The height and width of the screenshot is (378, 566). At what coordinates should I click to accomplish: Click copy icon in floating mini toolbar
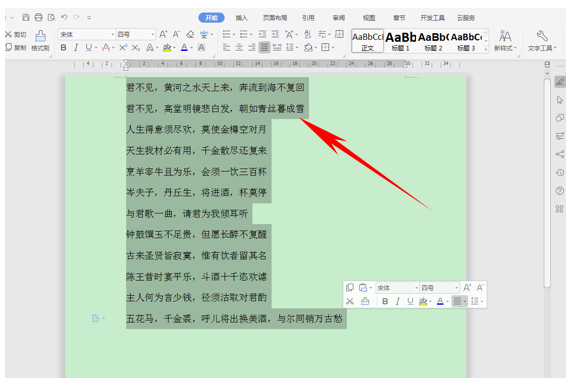click(x=349, y=287)
